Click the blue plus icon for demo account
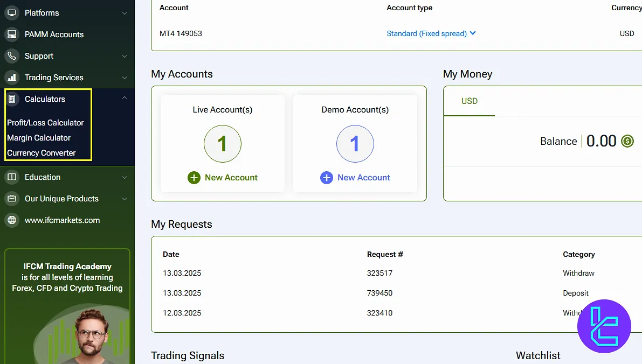Viewport: 642px width, 364px height. click(x=326, y=178)
